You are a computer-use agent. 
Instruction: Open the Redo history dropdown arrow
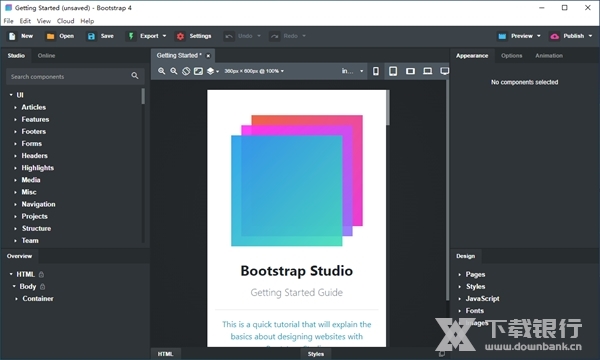tap(304, 36)
